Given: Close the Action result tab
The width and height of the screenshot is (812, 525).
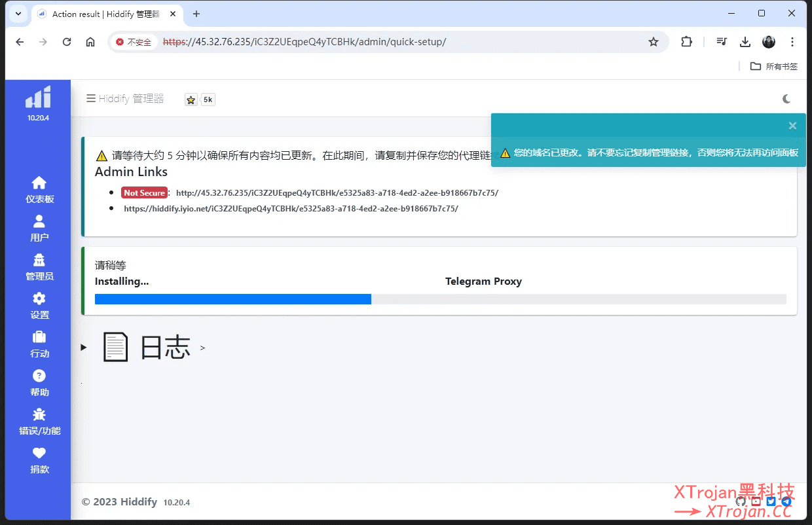Looking at the screenshot, I should coord(173,14).
